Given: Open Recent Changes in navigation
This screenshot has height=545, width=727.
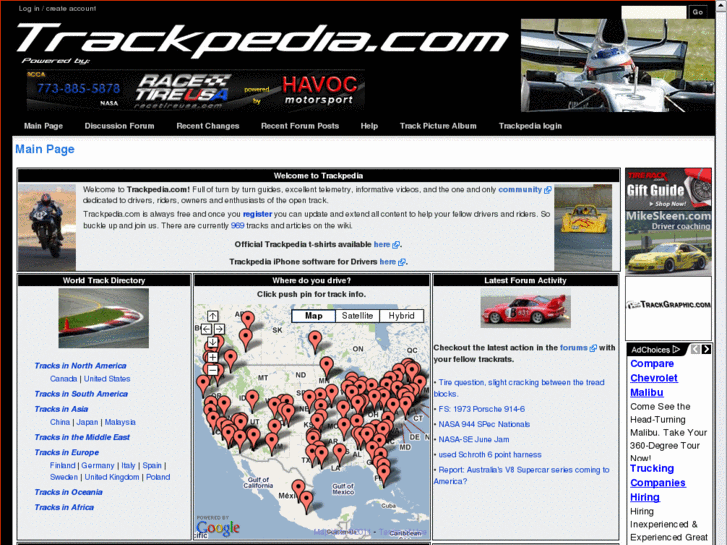Looking at the screenshot, I should point(208,126).
